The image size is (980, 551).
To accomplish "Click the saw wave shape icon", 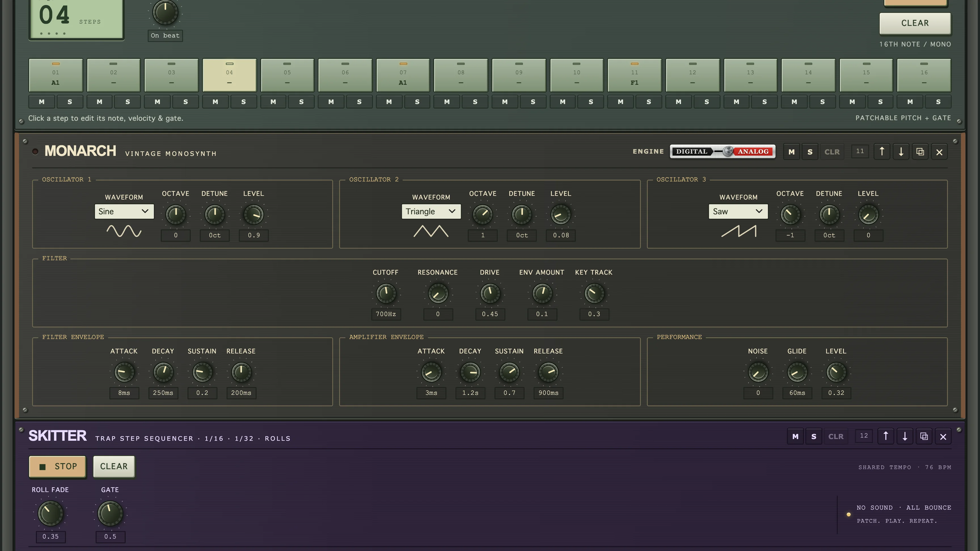I will pyautogui.click(x=738, y=231).
